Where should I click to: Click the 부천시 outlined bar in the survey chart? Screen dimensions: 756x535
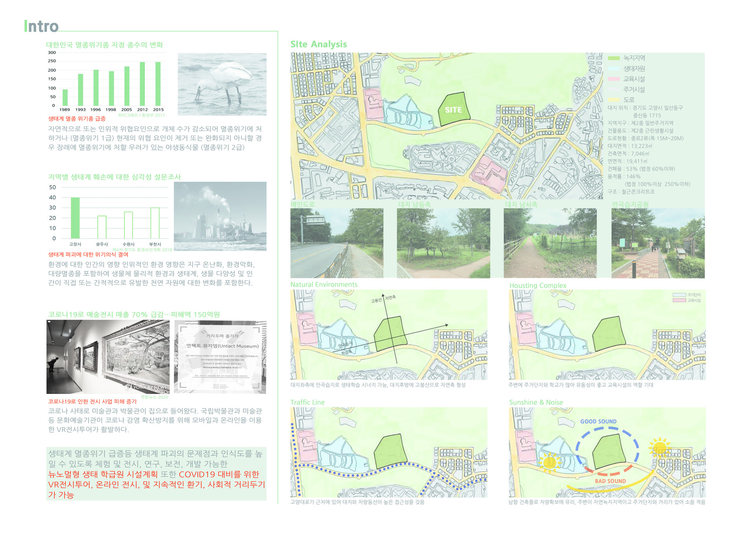pyautogui.click(x=155, y=223)
